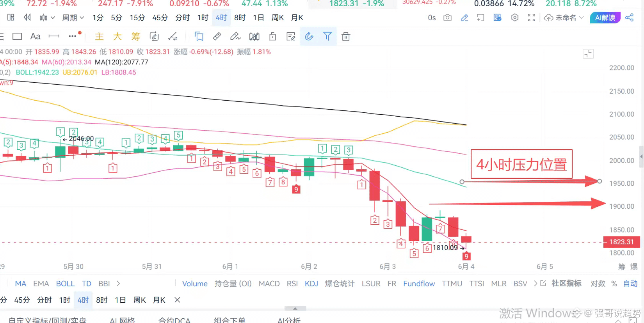Click the 0s countdown indicator
The image size is (644, 323).
[432, 18]
